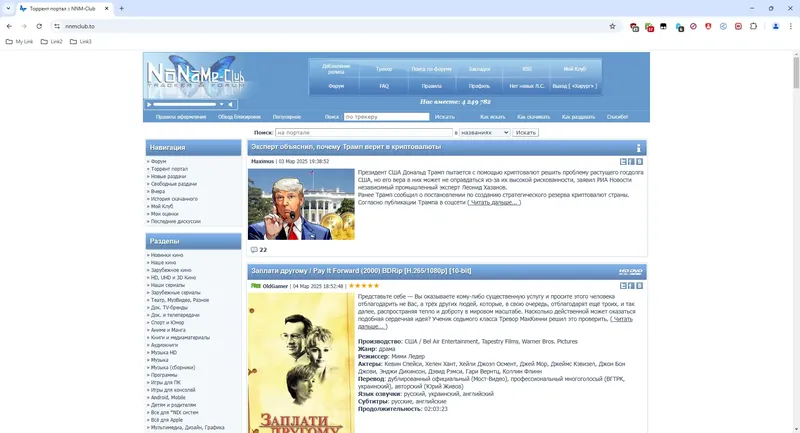Open 'Обход блокировок' link

(x=239, y=117)
